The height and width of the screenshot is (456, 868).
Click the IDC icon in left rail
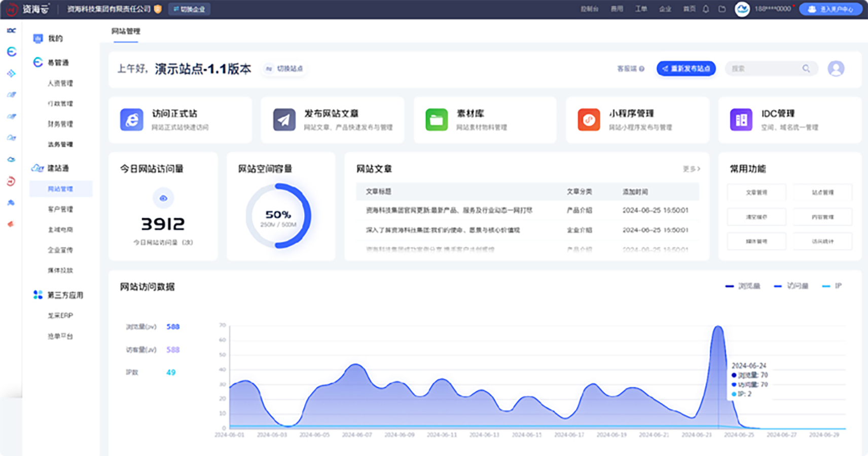pyautogui.click(x=11, y=30)
